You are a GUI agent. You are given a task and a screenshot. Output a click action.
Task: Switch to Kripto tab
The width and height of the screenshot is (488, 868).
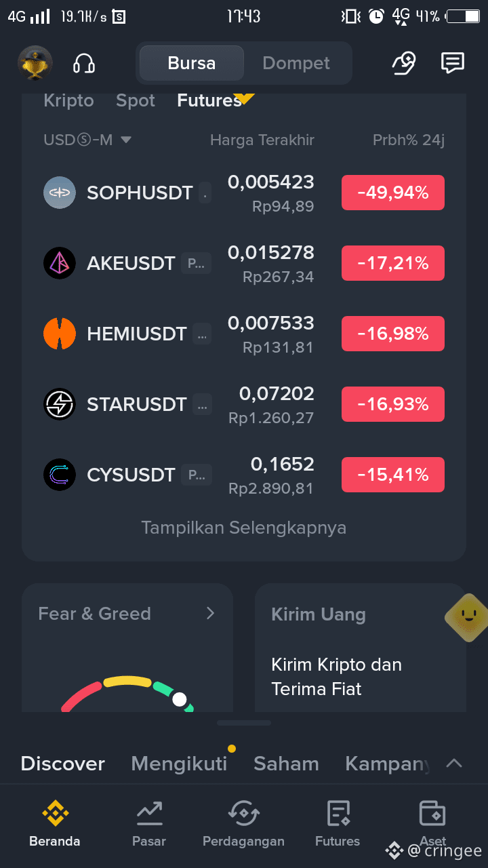(68, 100)
